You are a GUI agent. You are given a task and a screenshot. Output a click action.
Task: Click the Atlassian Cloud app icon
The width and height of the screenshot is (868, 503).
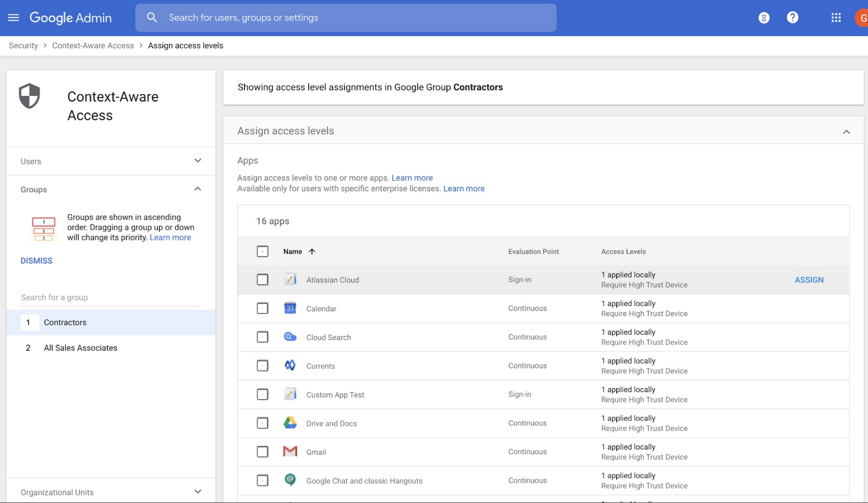tap(290, 280)
